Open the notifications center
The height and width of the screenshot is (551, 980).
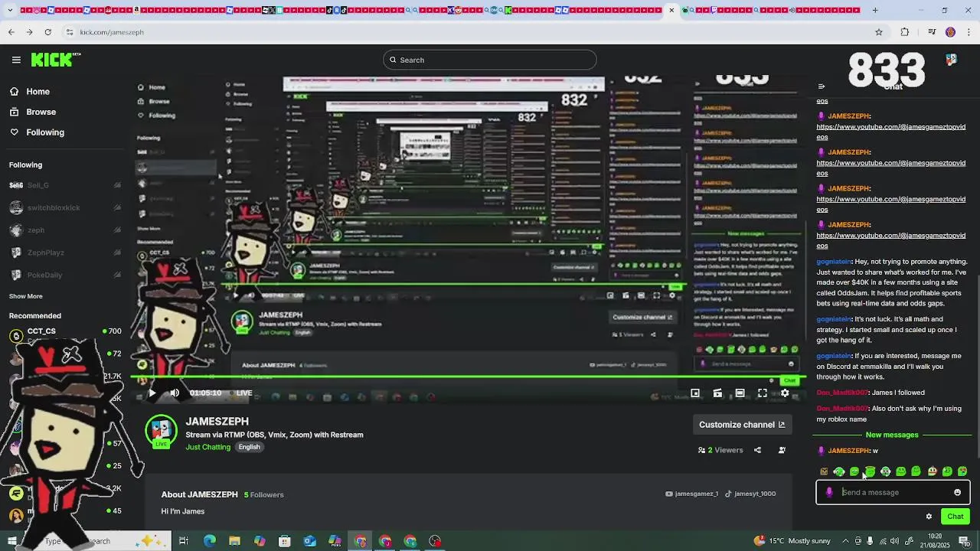tap(964, 541)
